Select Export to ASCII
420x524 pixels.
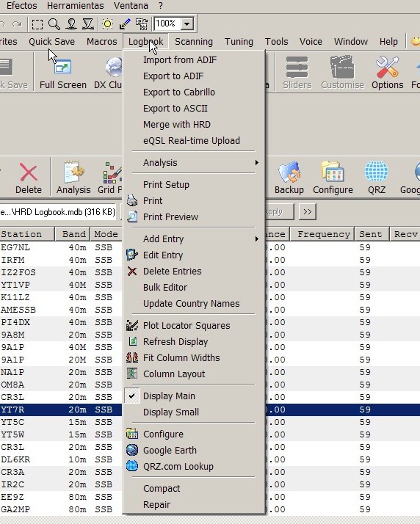194,109
